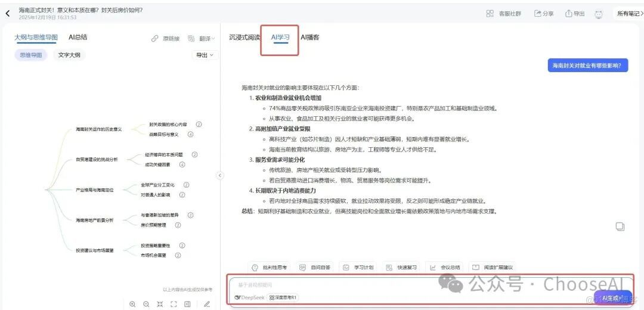644x310 pixels.
Task: Switch to AI播客 tab
Action: tap(309, 38)
